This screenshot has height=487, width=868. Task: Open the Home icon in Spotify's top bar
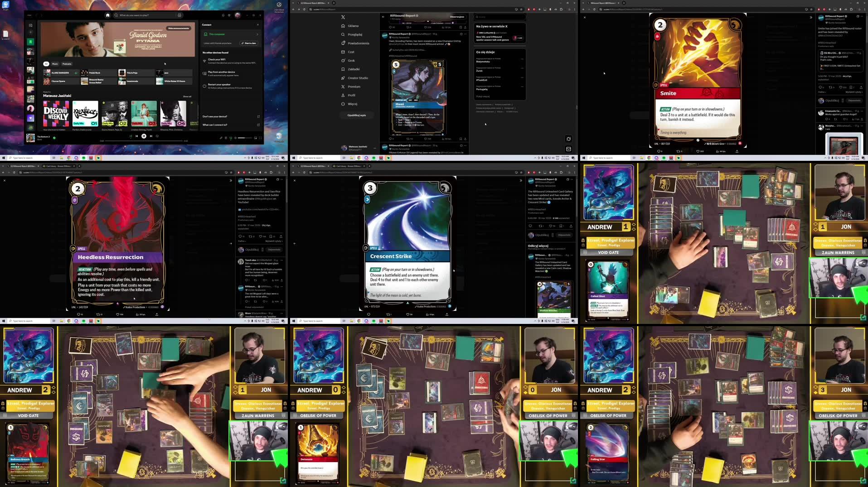[107, 15]
